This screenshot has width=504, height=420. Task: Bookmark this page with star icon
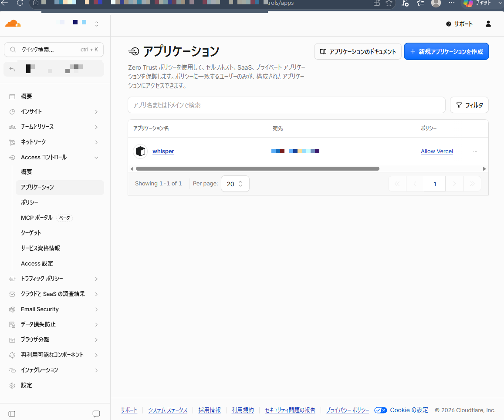coord(389,3)
